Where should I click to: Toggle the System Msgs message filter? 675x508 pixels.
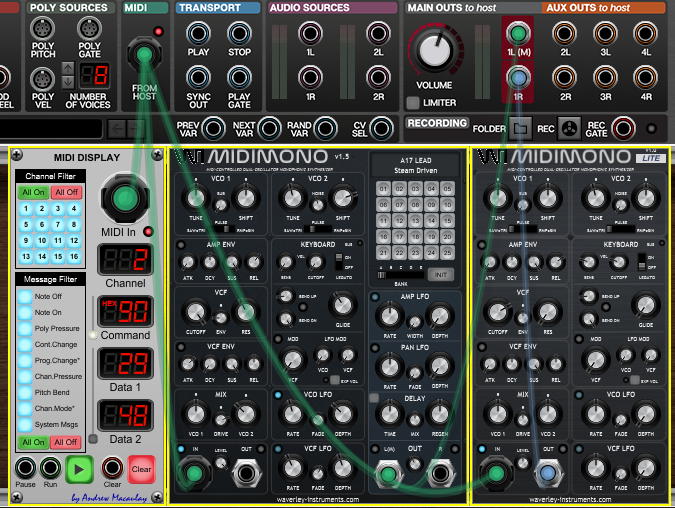(25, 424)
